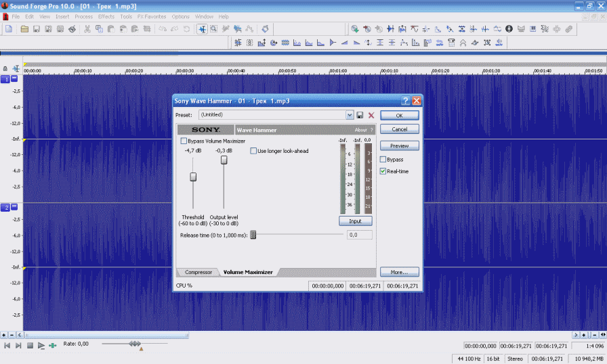This screenshot has height=364, width=607.
Task: Open the Process menu
Action: pyautogui.click(x=83, y=17)
